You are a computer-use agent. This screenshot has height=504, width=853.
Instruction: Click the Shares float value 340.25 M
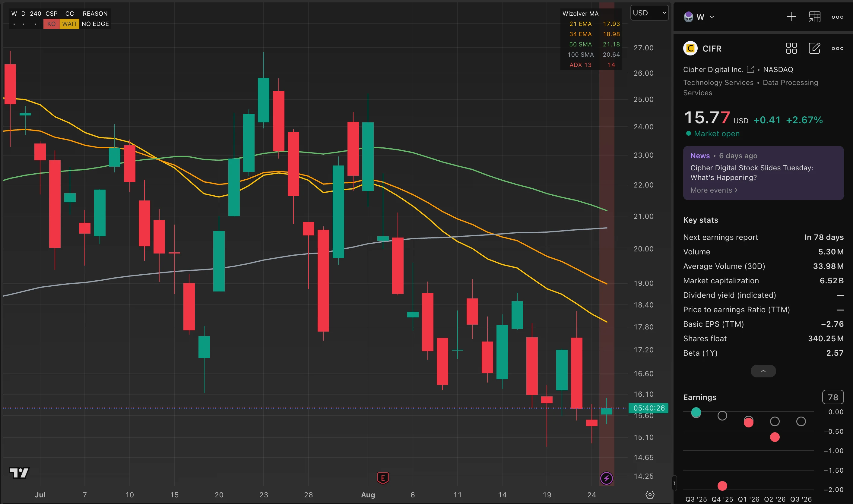tap(826, 338)
